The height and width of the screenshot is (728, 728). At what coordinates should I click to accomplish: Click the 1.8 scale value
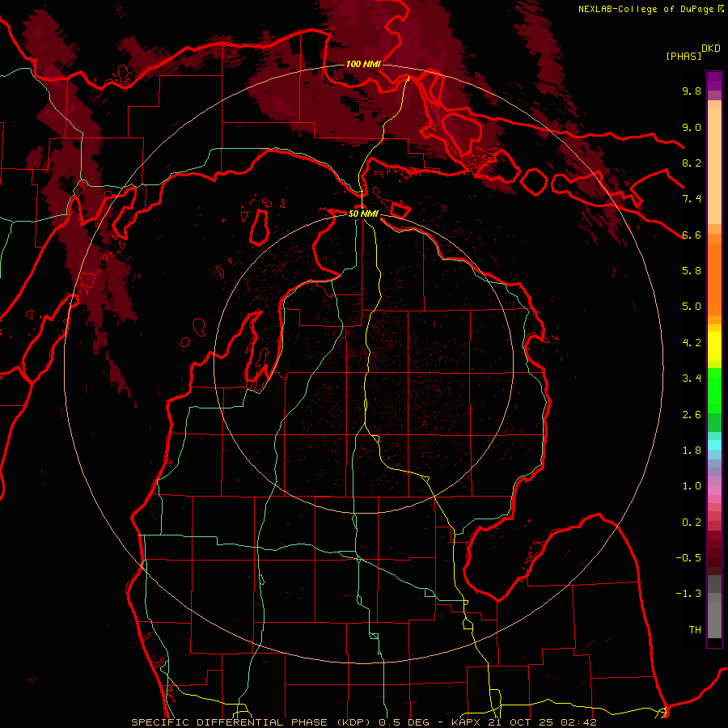tap(692, 451)
